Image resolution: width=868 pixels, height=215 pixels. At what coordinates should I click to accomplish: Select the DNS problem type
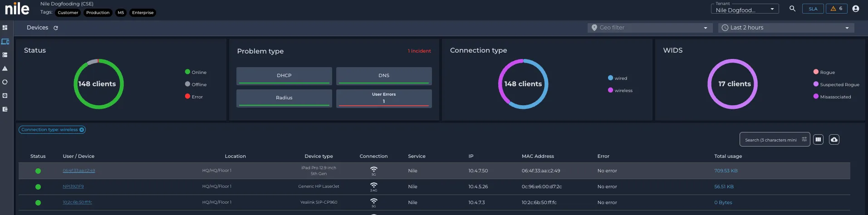[x=384, y=76]
